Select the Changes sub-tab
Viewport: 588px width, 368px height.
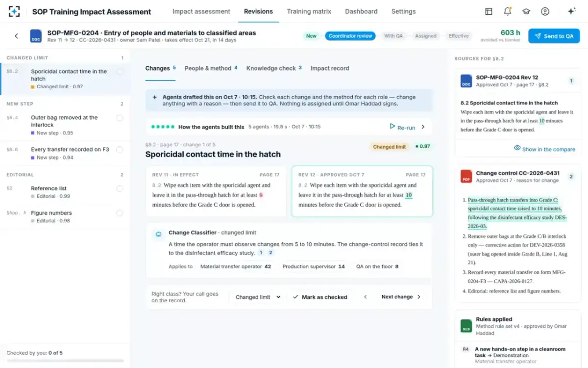coord(160,68)
